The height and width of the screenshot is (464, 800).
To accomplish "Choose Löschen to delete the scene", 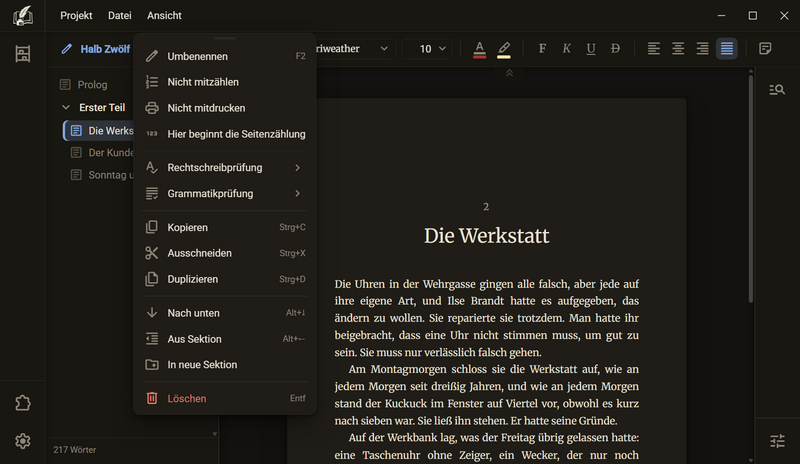I will 225,399.
